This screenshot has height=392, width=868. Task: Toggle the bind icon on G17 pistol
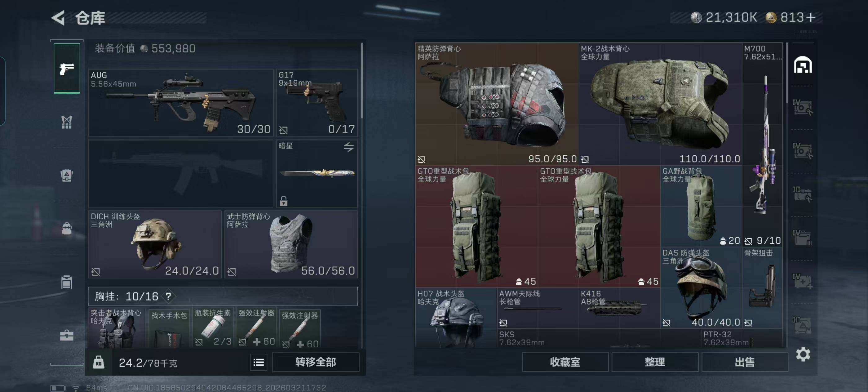(283, 130)
